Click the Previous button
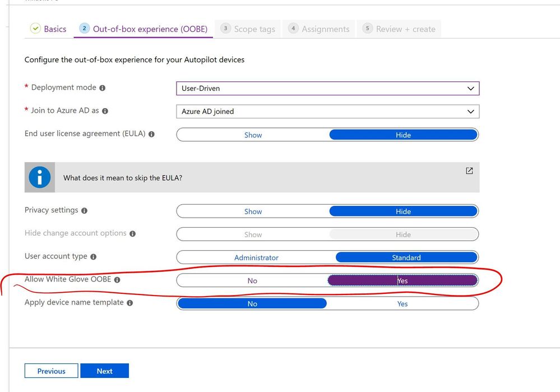 click(52, 371)
